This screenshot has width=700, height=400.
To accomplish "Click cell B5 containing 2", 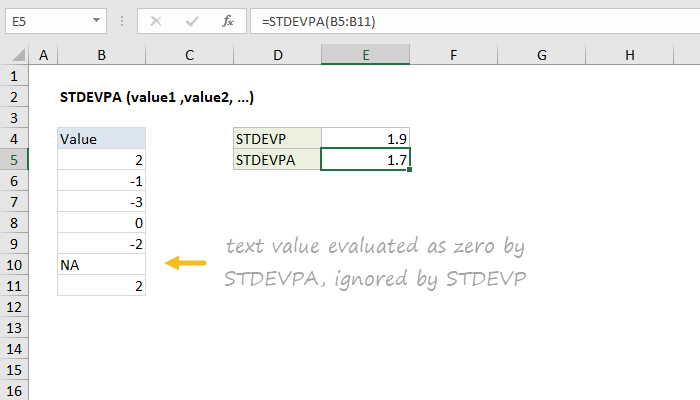I will (x=101, y=160).
